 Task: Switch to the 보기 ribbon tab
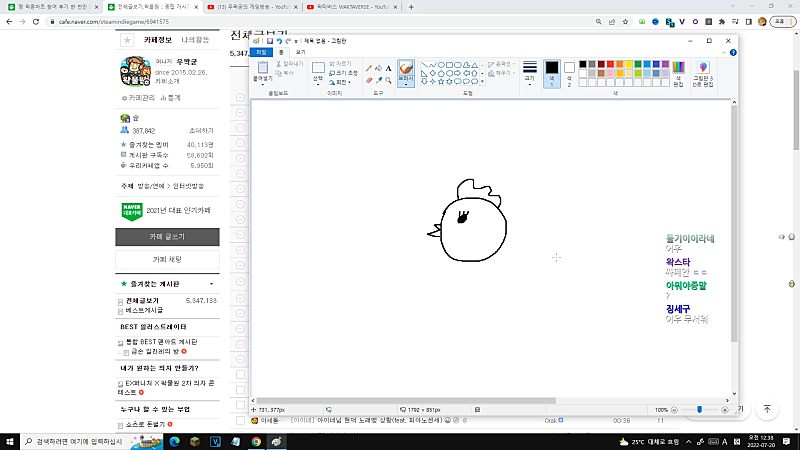click(299, 51)
